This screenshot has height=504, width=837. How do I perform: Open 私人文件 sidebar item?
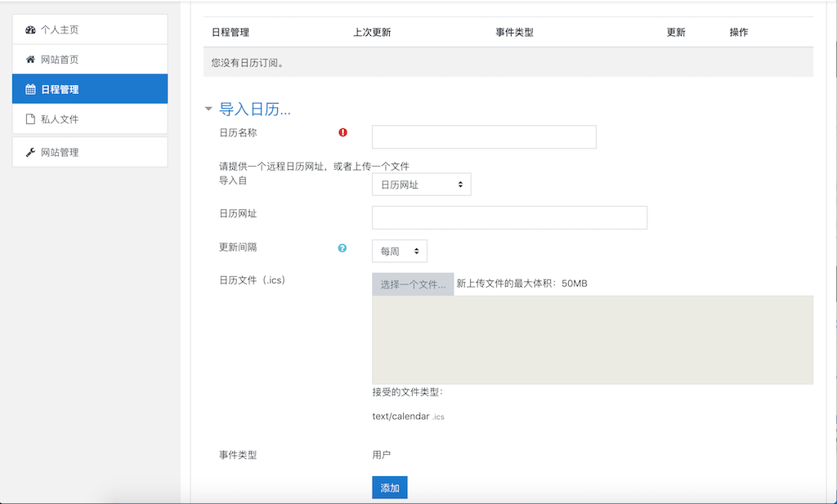pos(90,118)
